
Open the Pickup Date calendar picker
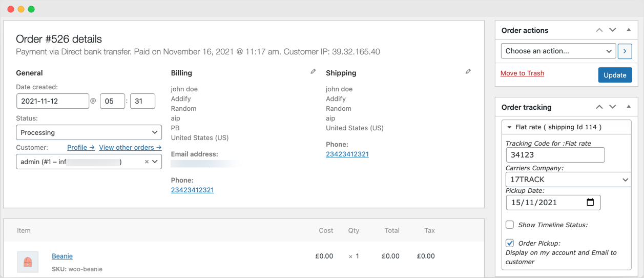pyautogui.click(x=590, y=202)
